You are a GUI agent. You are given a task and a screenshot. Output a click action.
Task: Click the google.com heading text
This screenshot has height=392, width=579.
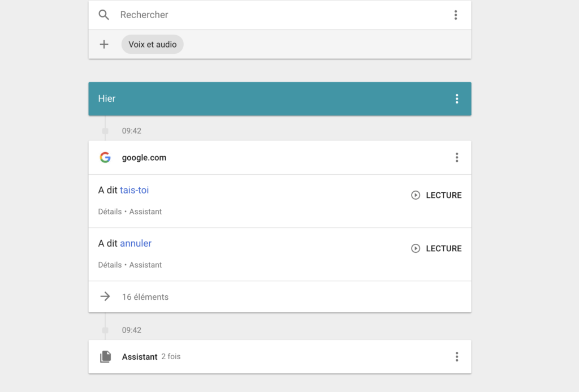tap(144, 158)
